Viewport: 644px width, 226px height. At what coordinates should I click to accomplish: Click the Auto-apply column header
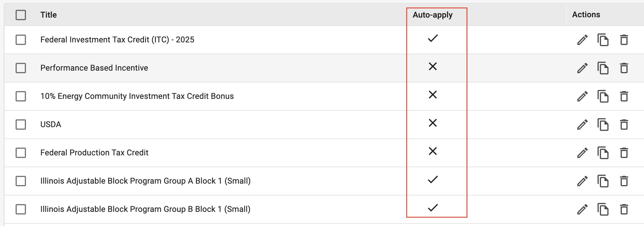[x=433, y=15]
